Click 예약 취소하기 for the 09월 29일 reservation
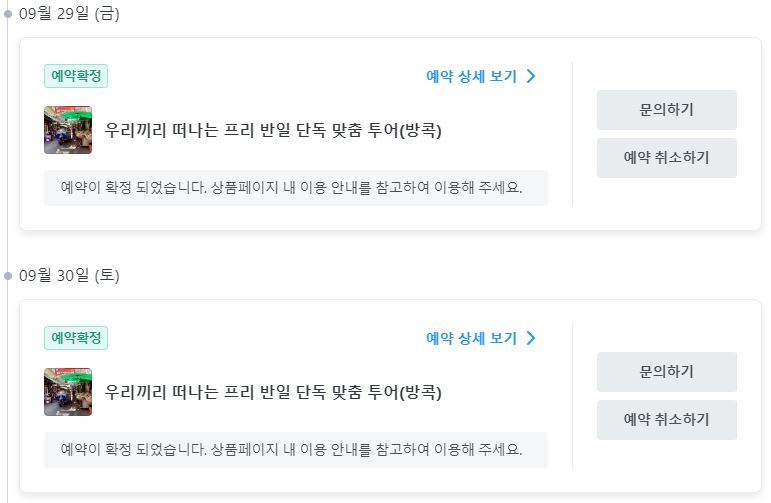Viewport: 771px width, 503px height. click(x=667, y=158)
